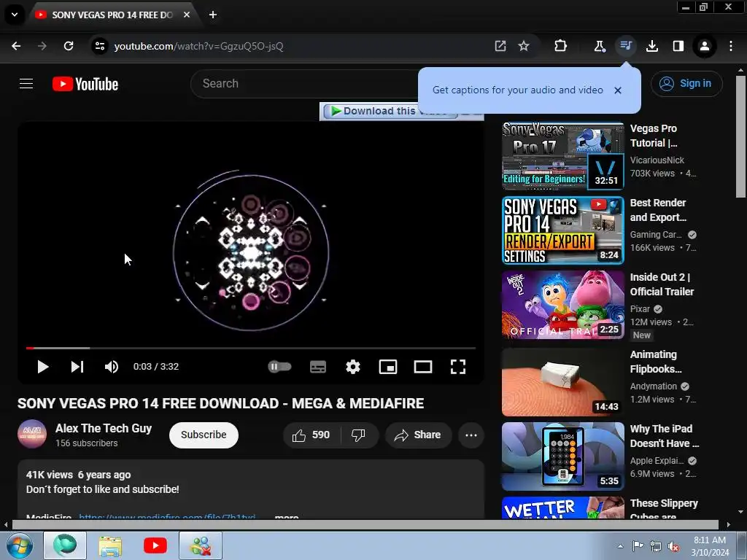Viewport: 747px width, 560px height.
Task: Open Vegas Pro Tutorial title link
Action: pos(654,136)
